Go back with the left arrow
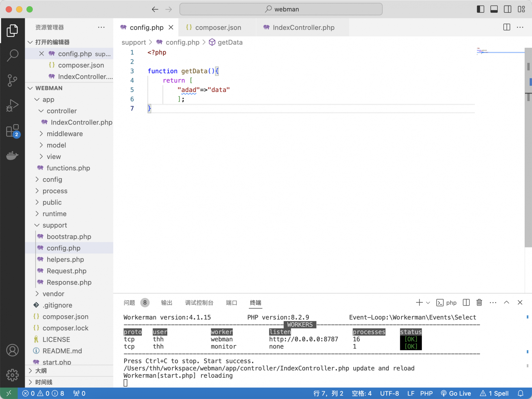 click(x=155, y=9)
